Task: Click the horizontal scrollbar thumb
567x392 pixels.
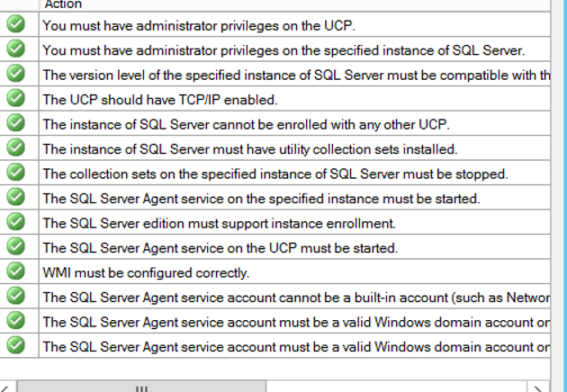Action: (141, 387)
